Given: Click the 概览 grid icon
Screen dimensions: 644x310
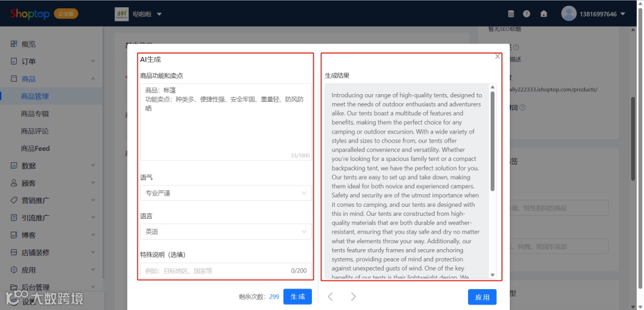Looking at the screenshot, I should [x=14, y=44].
